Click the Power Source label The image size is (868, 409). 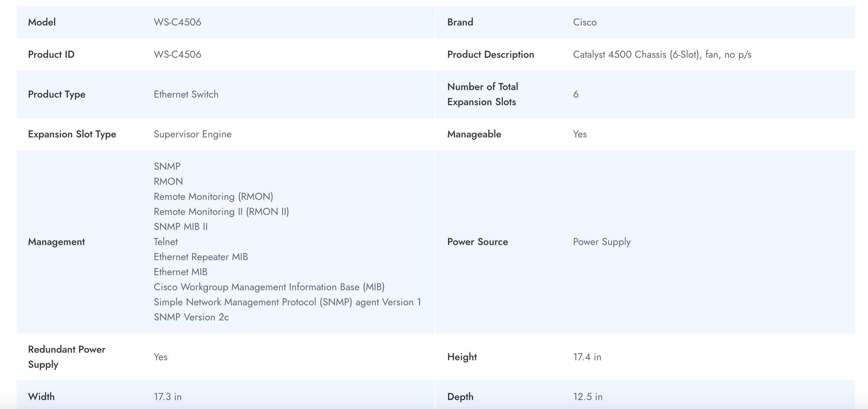click(477, 242)
